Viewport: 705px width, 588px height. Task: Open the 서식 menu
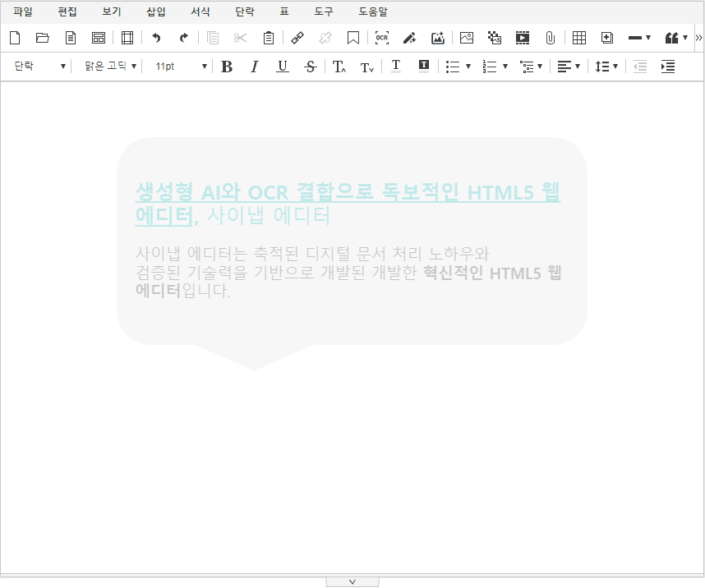tap(200, 12)
